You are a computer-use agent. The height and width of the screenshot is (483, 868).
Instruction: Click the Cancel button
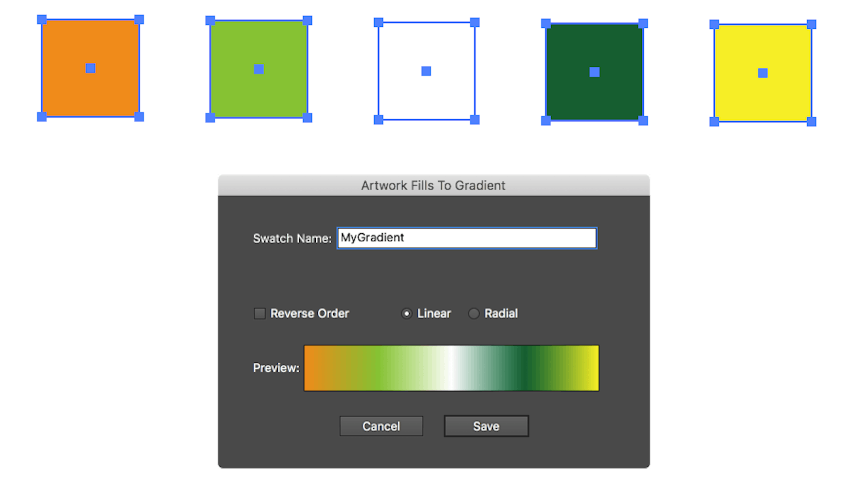point(381,426)
